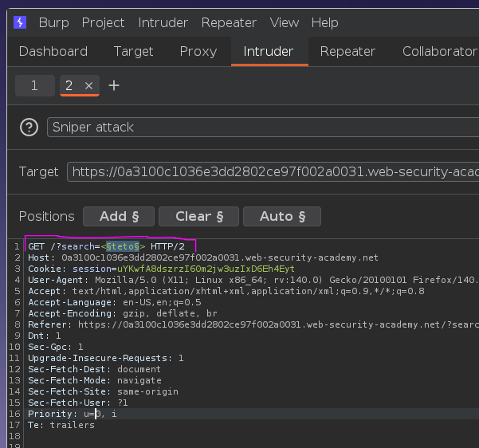Click the Accept-Language header line
This screenshot has height=448, width=479.
(115, 302)
